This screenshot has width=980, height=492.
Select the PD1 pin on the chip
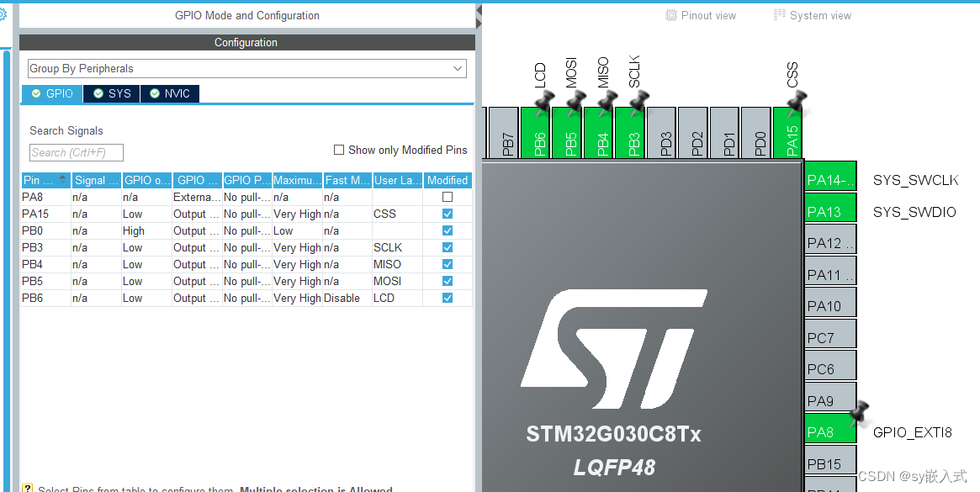click(724, 133)
